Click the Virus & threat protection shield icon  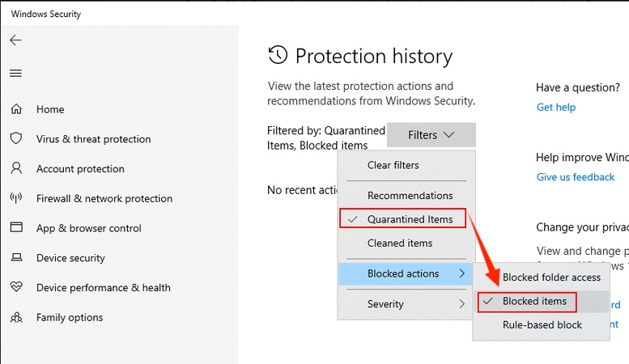click(16, 139)
